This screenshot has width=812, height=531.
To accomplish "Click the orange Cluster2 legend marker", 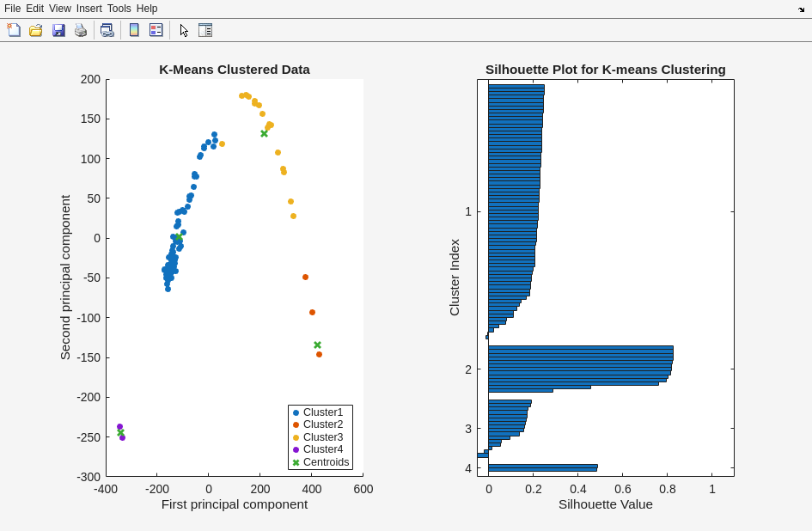I will pos(296,425).
